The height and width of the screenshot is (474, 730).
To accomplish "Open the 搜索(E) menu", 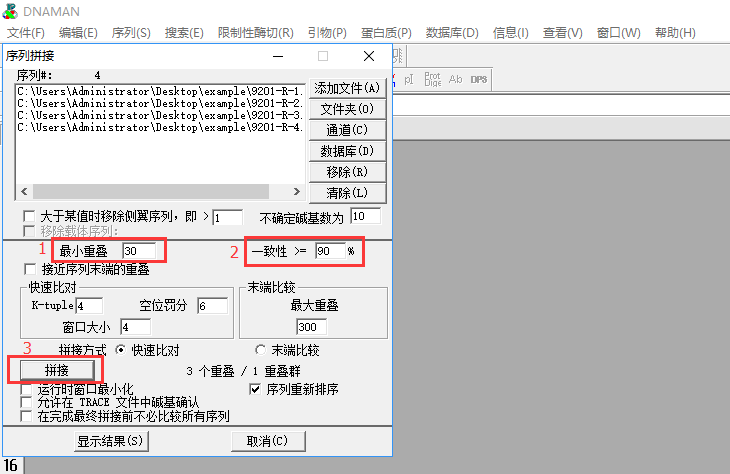I will pos(184,33).
